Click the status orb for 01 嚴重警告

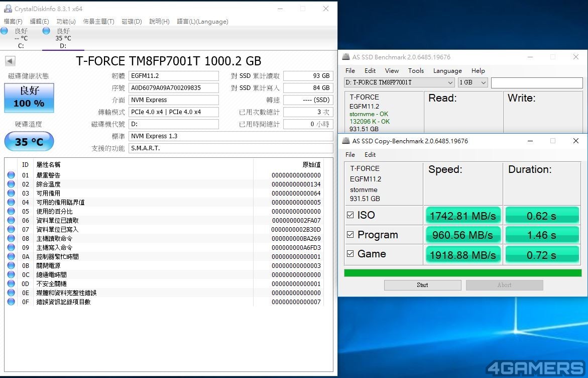point(11,175)
